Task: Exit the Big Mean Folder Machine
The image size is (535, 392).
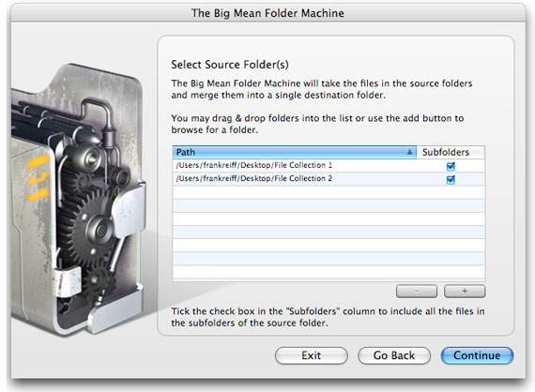Action: tap(312, 355)
